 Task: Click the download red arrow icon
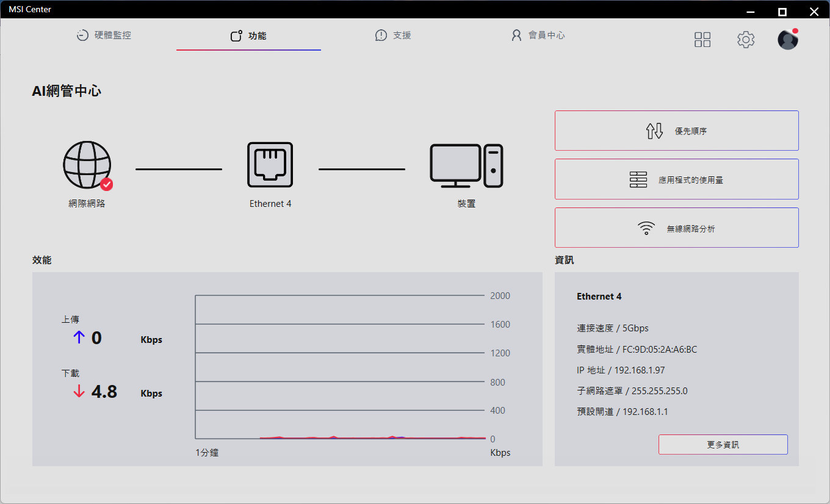(79, 392)
